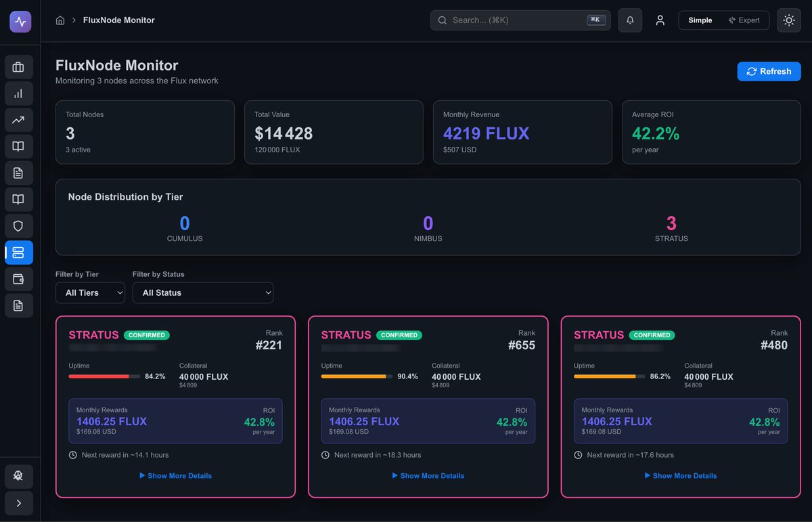Click the '3 active' text

coord(78,150)
